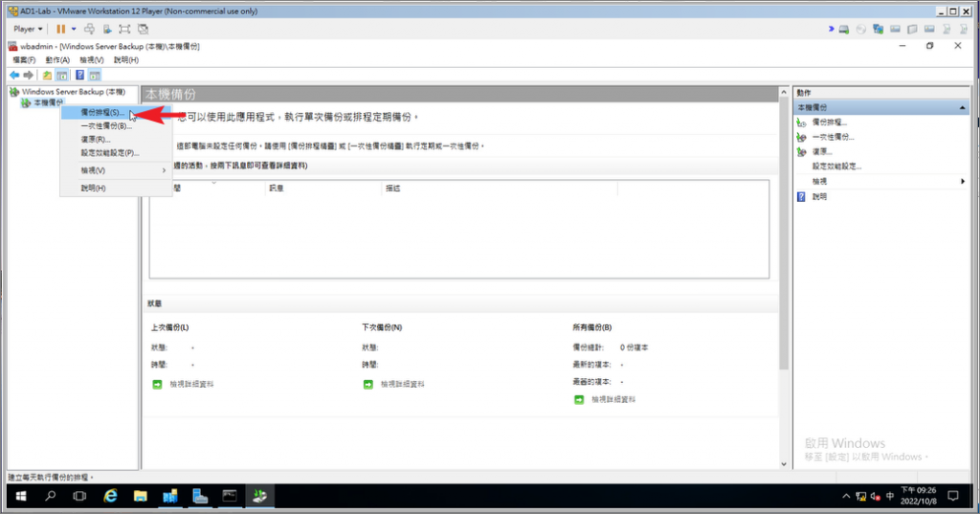Open the 檔案(F) menu in the menu bar

click(24, 60)
